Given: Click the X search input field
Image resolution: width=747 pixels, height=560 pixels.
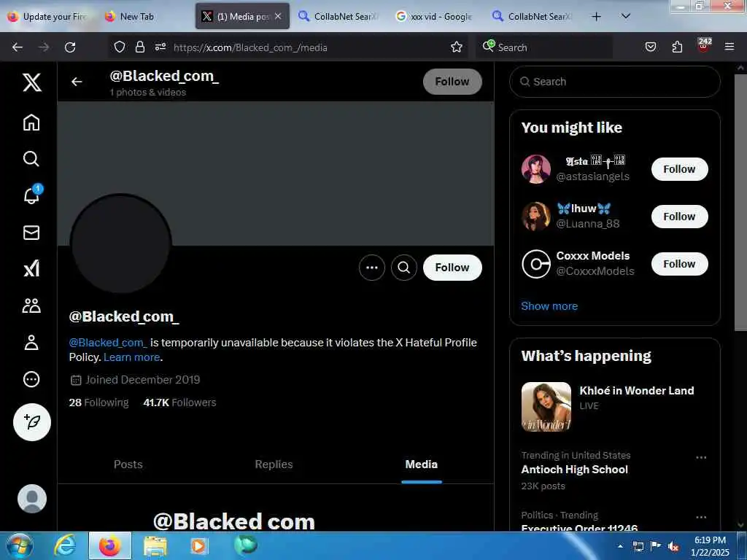Looking at the screenshot, I should tap(615, 82).
